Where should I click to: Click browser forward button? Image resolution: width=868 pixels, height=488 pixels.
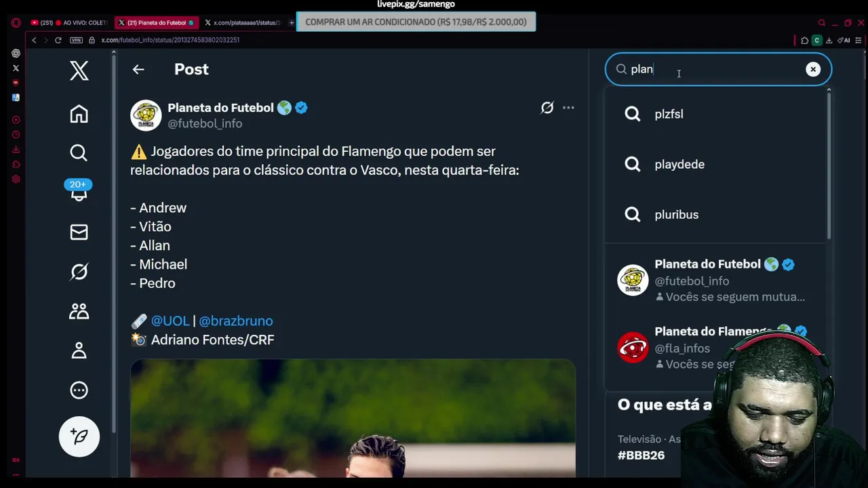tap(45, 40)
